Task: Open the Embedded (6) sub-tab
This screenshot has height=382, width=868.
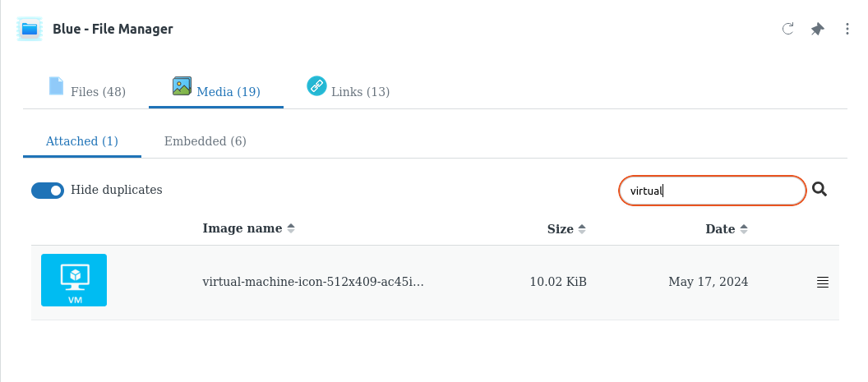Action: 205,141
